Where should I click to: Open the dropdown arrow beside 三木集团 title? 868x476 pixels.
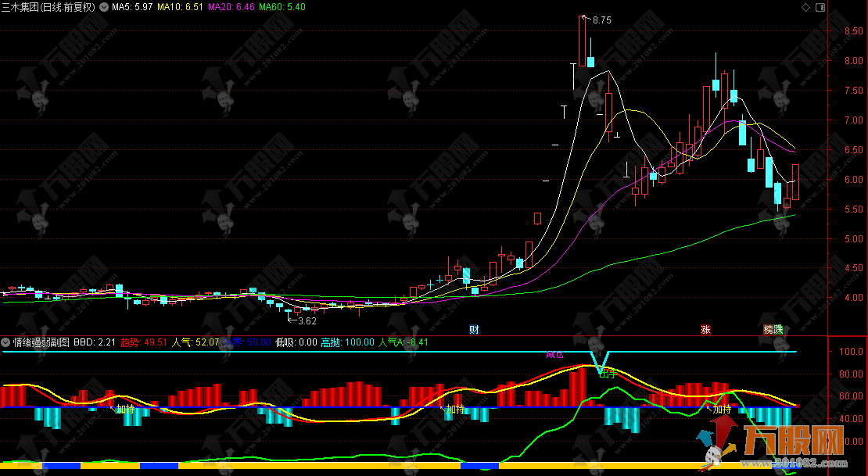[x=104, y=7]
